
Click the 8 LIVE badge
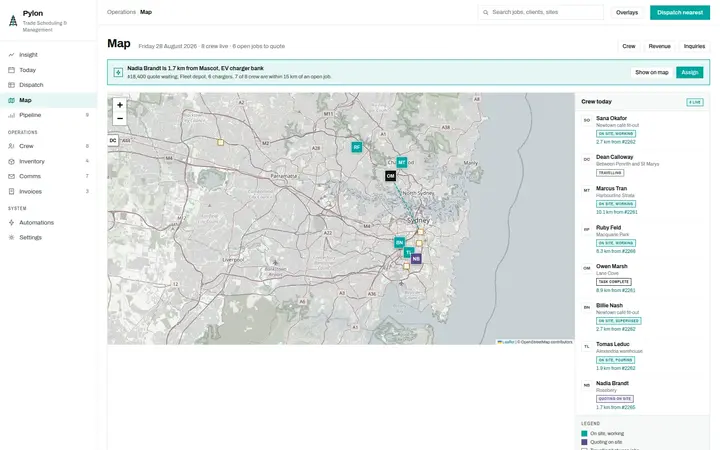[695, 102]
